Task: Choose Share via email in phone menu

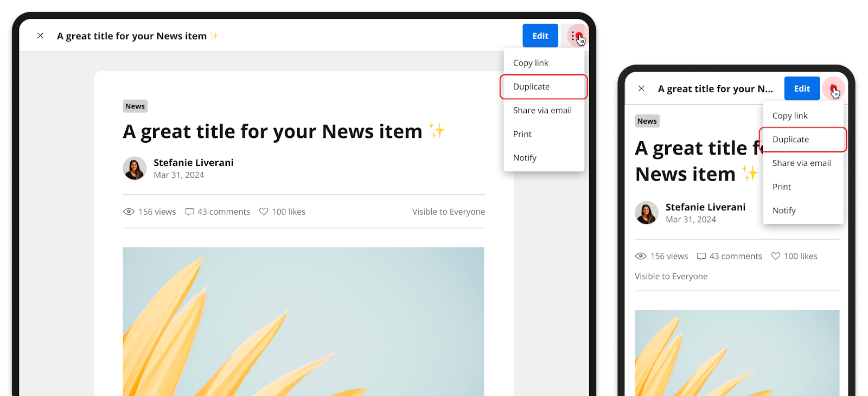Action: [803, 163]
